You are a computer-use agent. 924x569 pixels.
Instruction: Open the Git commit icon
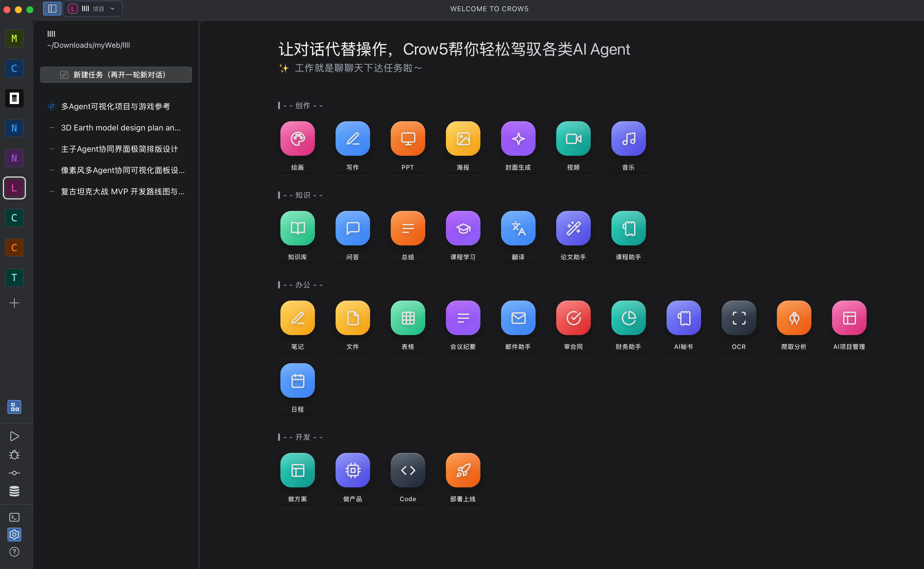(14, 473)
